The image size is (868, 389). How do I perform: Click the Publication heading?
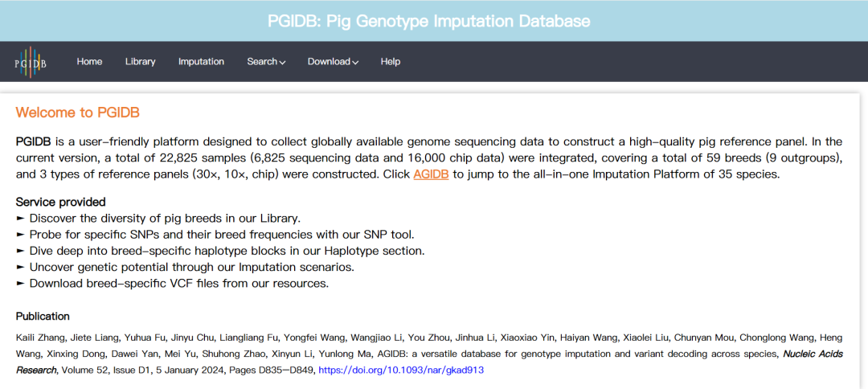[43, 316]
